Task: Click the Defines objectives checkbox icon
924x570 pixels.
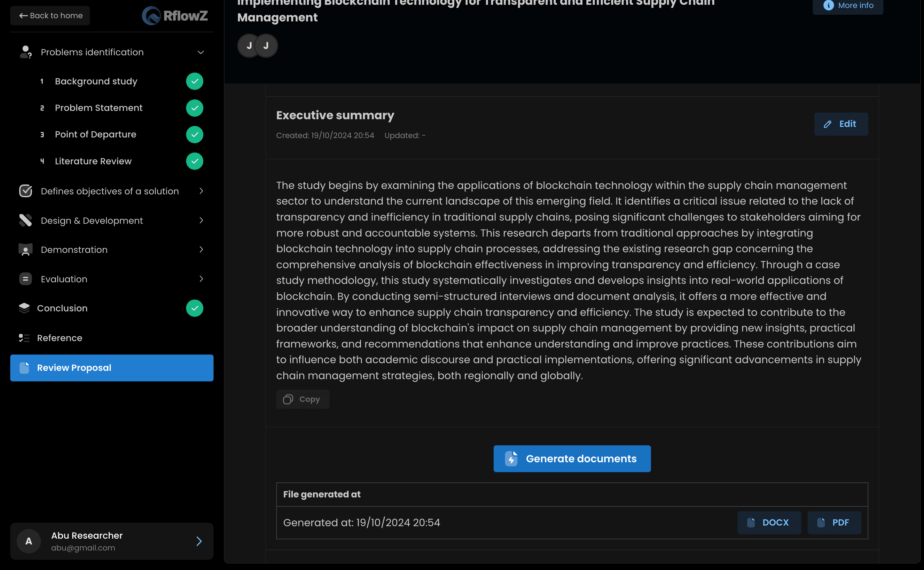Action: tap(25, 191)
